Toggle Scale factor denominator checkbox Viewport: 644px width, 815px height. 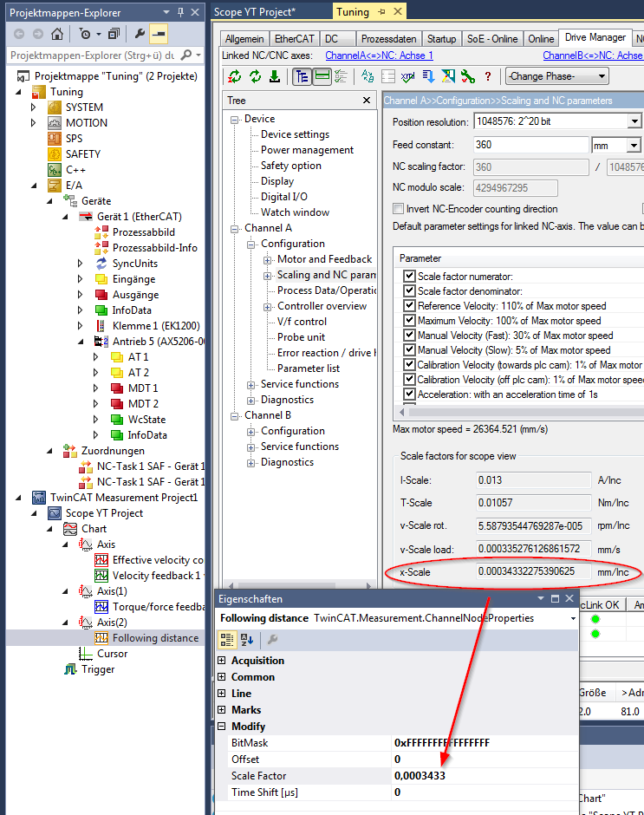[x=410, y=290]
